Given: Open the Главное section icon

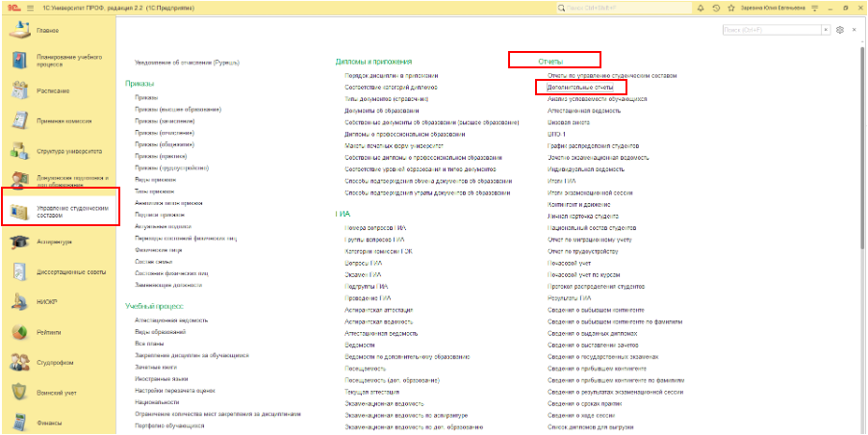Looking at the screenshot, I should [19, 31].
